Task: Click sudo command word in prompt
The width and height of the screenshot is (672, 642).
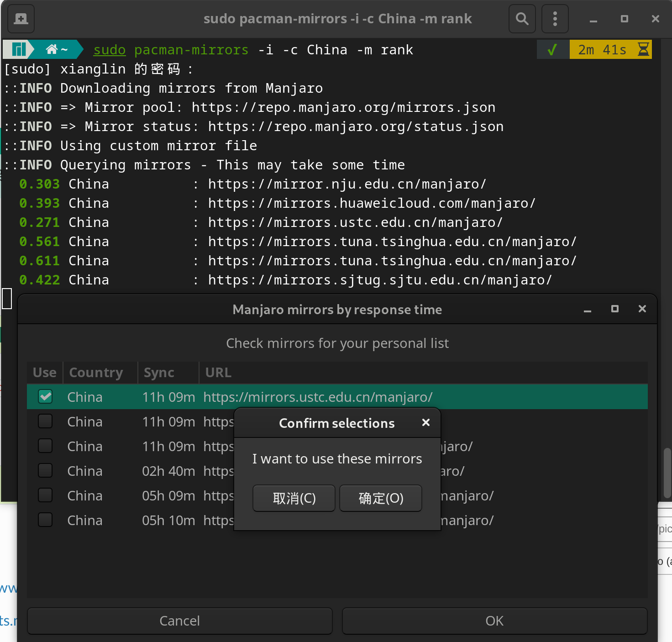Action: 110,50
